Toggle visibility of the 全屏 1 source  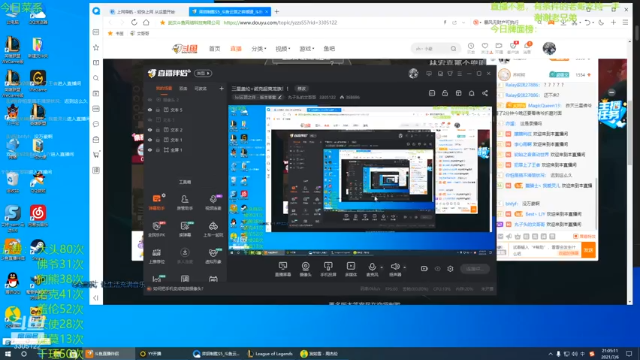coord(150,150)
